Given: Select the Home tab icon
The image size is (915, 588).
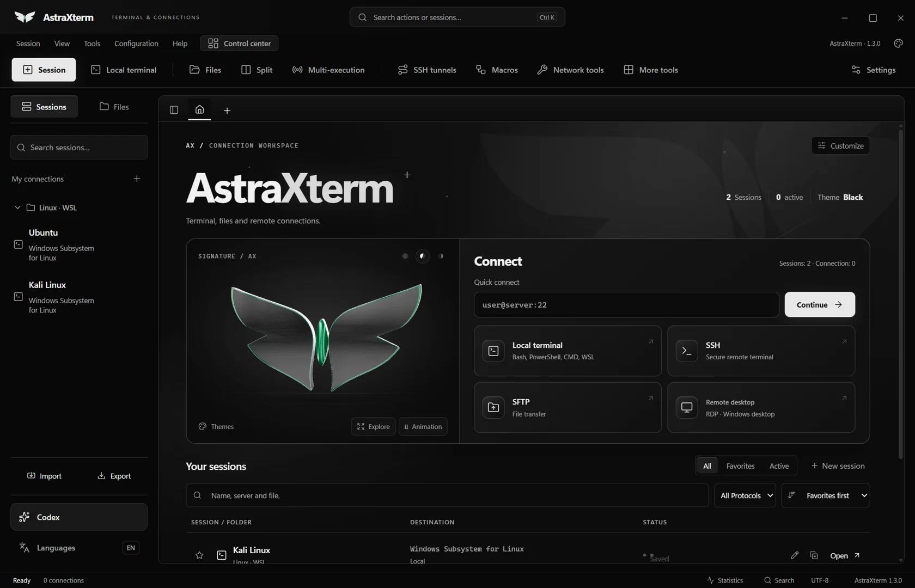Looking at the screenshot, I should point(200,109).
